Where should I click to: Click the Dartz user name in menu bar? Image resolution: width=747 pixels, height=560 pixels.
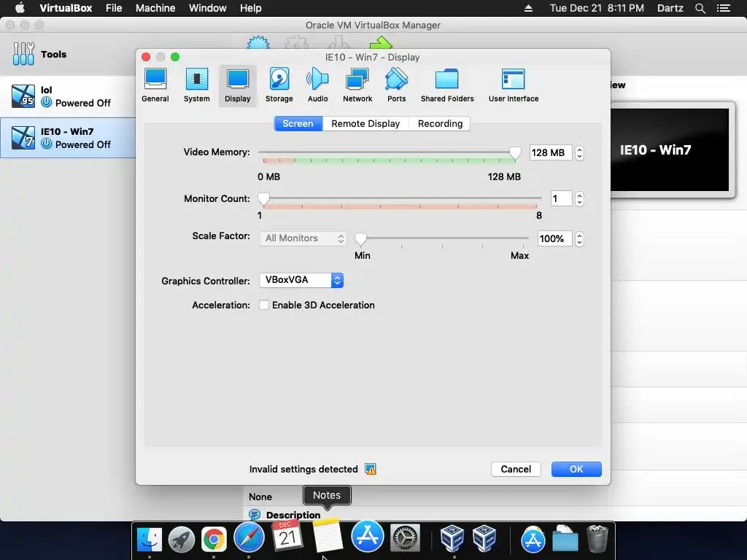click(x=670, y=8)
